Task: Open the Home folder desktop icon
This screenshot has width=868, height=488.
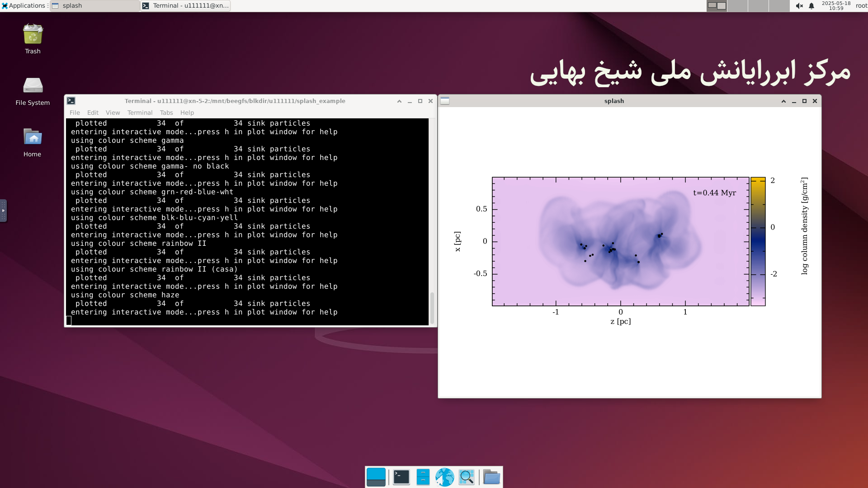Action: (33, 142)
